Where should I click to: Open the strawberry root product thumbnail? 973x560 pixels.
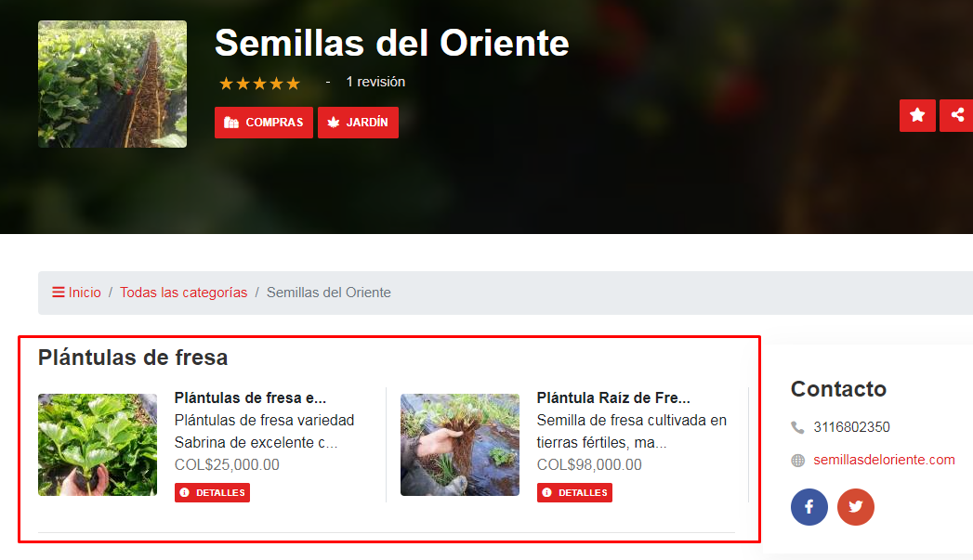(x=460, y=445)
